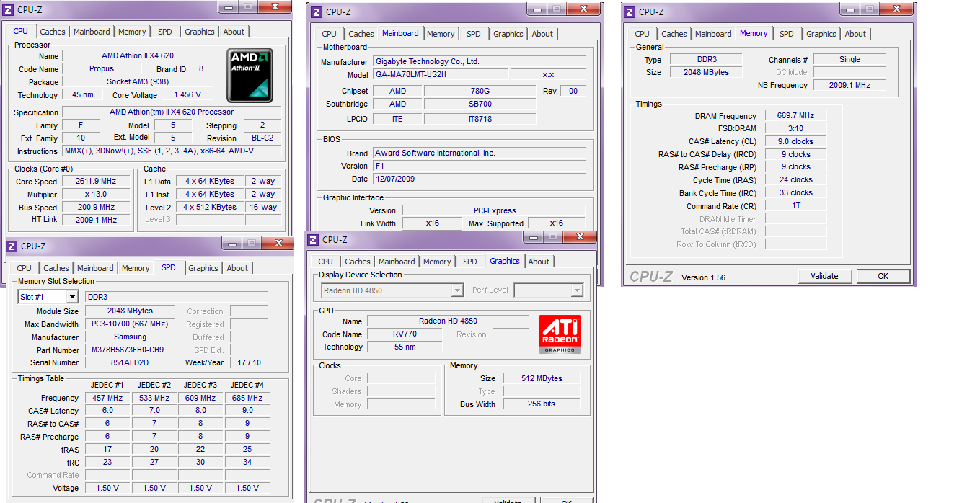Open Memory tab in the CPU window
Screen dimensions: 980x503
tap(132, 32)
